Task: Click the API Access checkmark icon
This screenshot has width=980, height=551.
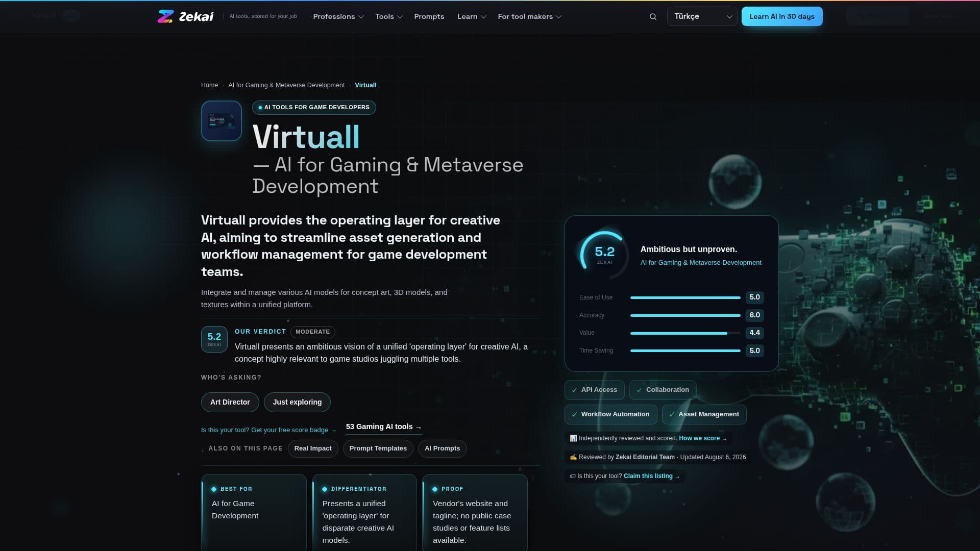Action: coord(575,390)
